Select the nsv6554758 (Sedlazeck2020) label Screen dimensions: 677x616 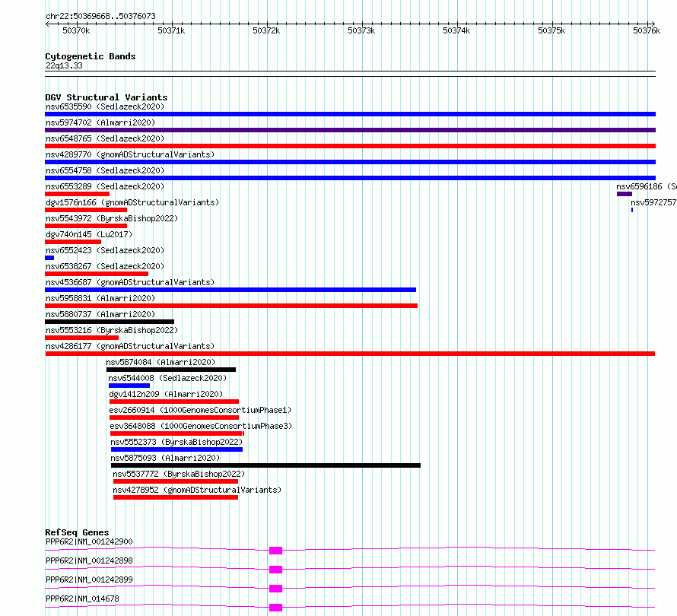105,170
